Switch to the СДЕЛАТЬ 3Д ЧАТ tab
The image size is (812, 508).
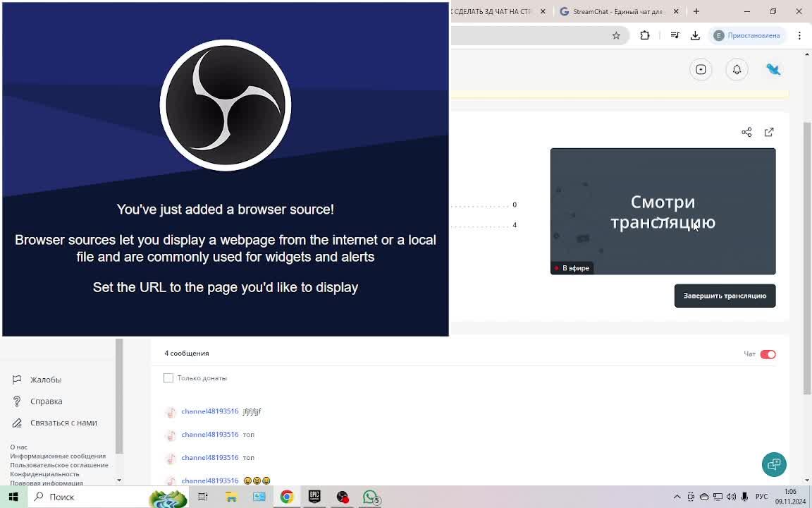pos(491,11)
